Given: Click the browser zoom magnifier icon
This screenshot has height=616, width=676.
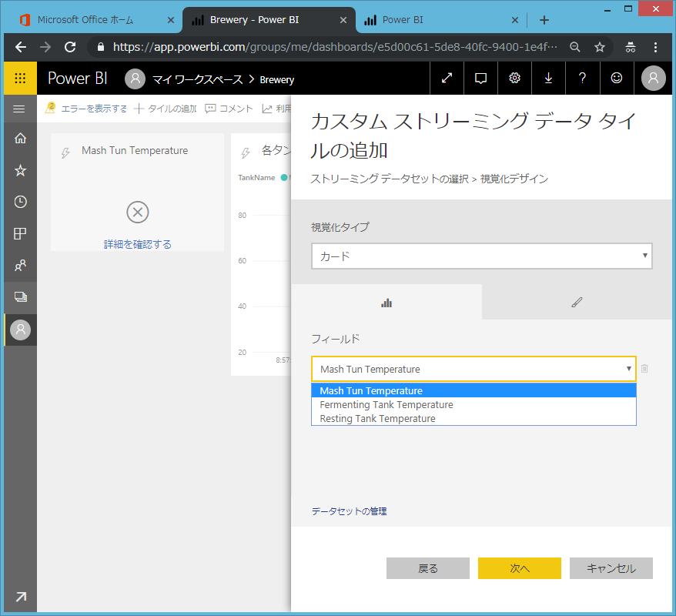Looking at the screenshot, I should 574,47.
